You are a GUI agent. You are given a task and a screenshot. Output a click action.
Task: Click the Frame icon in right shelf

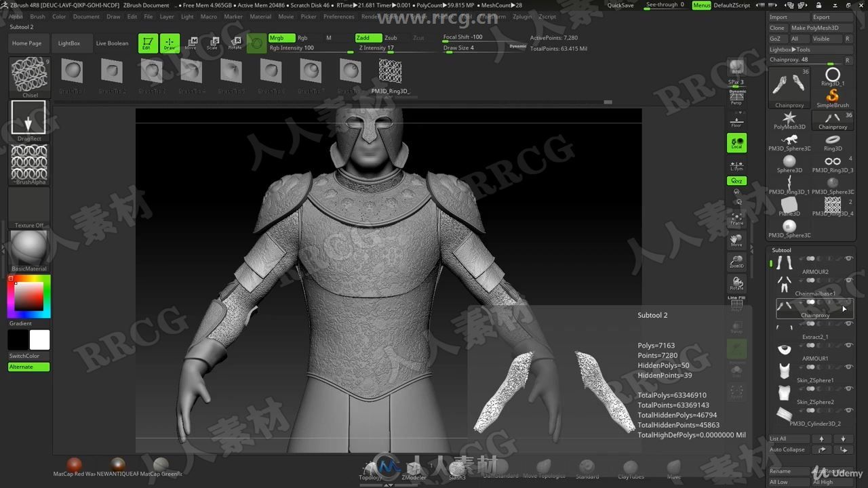(736, 218)
